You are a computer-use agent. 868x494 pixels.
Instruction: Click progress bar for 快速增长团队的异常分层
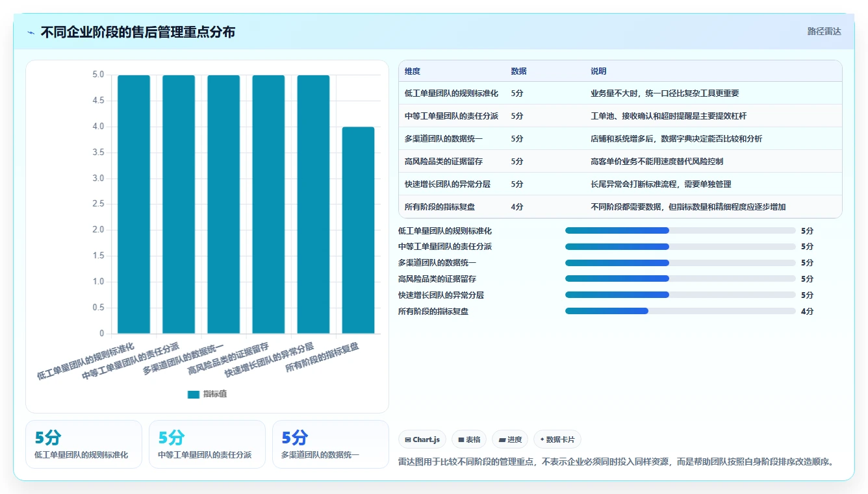coord(680,295)
